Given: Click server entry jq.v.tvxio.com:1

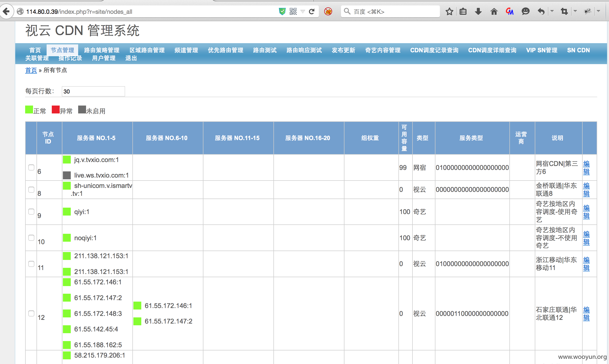Looking at the screenshot, I should tap(96, 160).
